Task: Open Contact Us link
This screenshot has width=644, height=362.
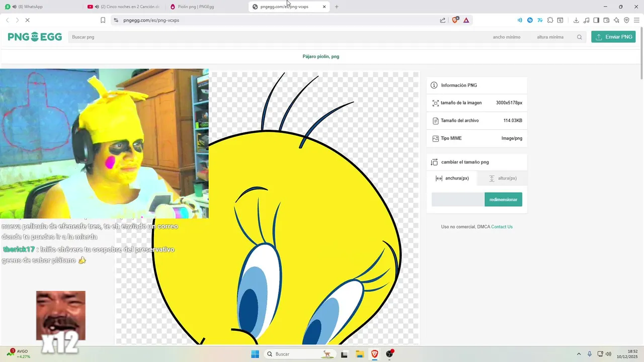Action: point(502,227)
